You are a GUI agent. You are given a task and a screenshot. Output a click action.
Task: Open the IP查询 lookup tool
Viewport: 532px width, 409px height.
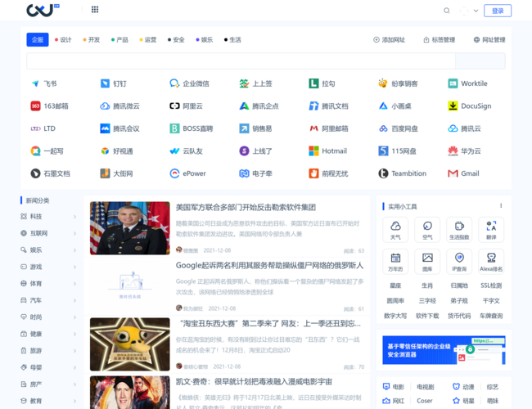pyautogui.click(x=459, y=262)
